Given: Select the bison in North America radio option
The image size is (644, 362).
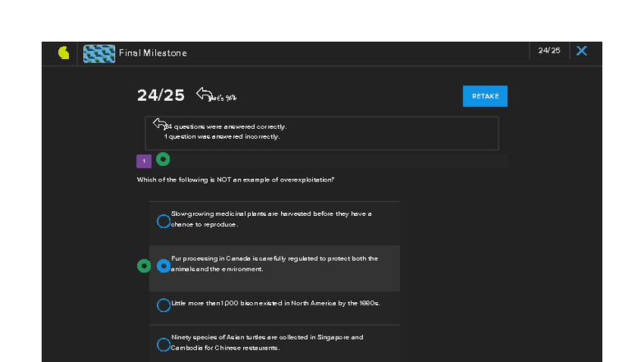Looking at the screenshot, I should point(163,305).
